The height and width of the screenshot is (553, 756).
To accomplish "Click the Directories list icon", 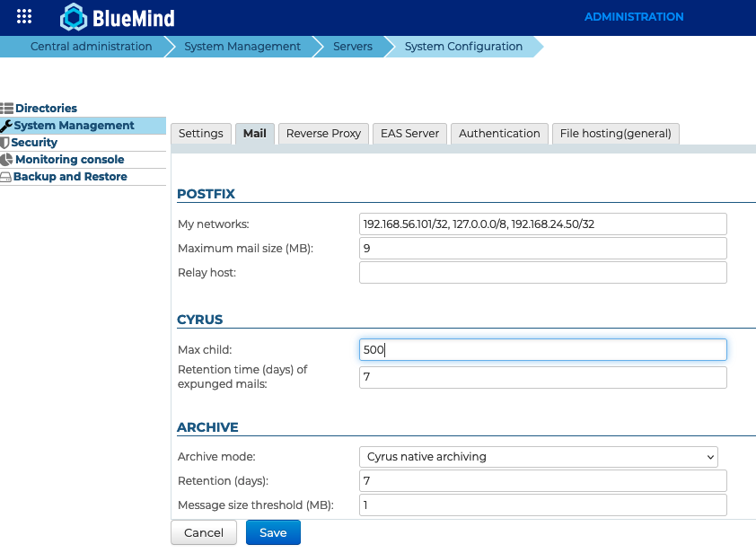I will 7,108.
